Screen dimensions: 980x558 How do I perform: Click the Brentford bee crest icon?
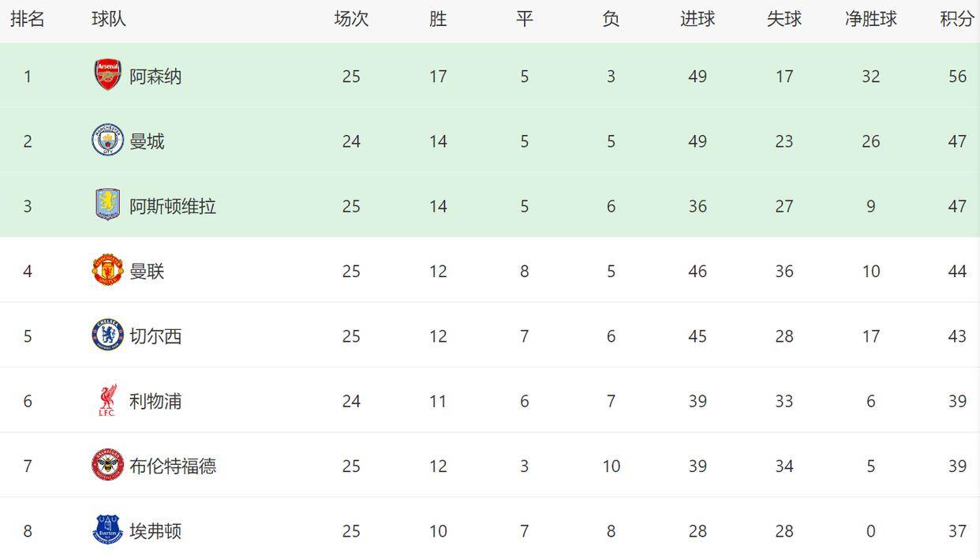107,466
